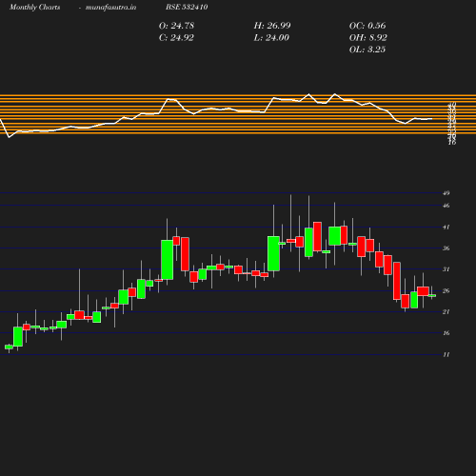The height and width of the screenshot is (476, 476).
Task: Click the price axis label 26
Action: pos(446,291)
